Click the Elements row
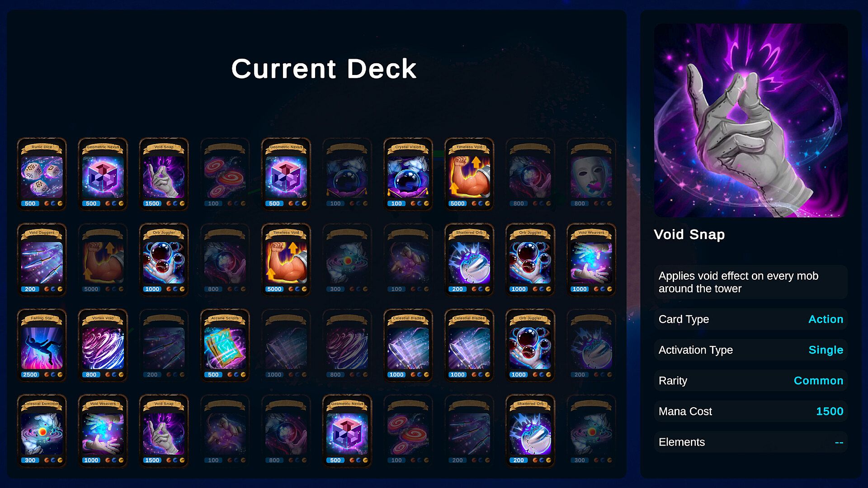Viewport: 868px width, 488px height. 750,442
